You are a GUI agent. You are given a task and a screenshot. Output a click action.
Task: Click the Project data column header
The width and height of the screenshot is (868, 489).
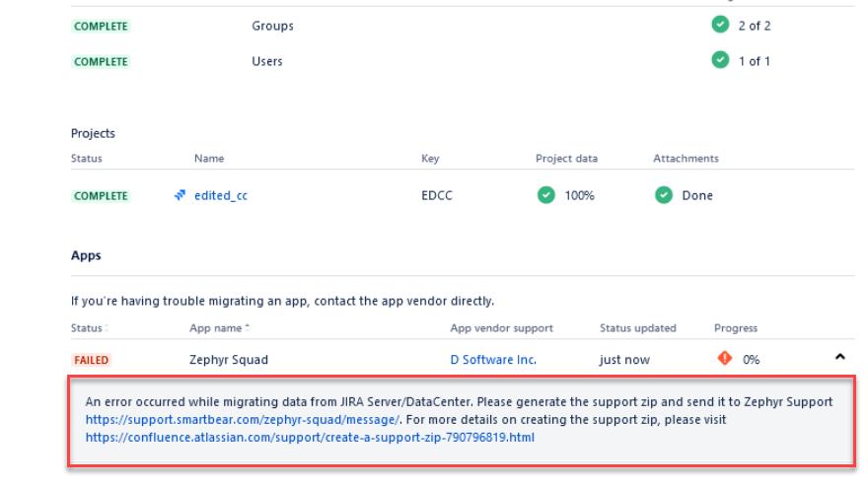point(566,159)
